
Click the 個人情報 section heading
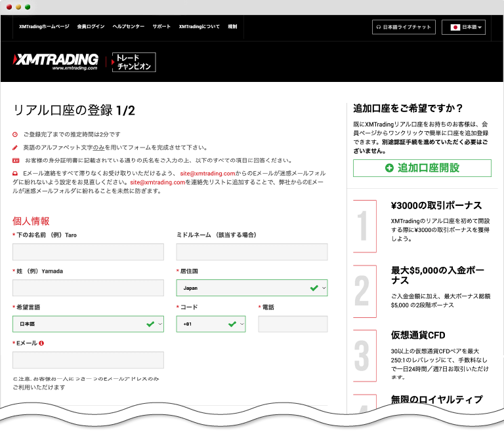coord(31,221)
